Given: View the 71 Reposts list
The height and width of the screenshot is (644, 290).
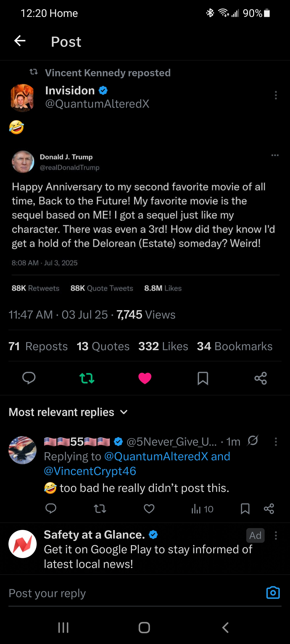Looking at the screenshot, I should coord(38,346).
